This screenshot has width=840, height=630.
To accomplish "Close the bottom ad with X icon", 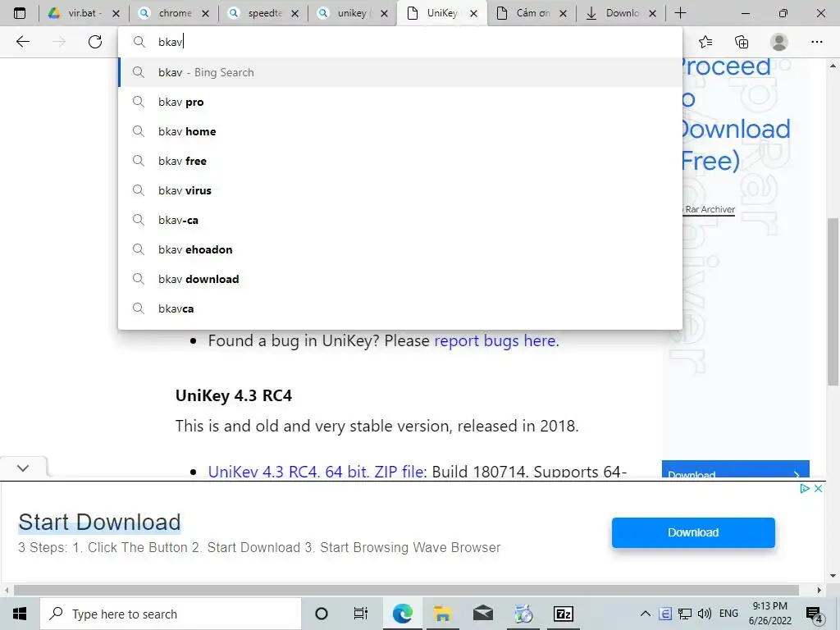I will click(818, 488).
